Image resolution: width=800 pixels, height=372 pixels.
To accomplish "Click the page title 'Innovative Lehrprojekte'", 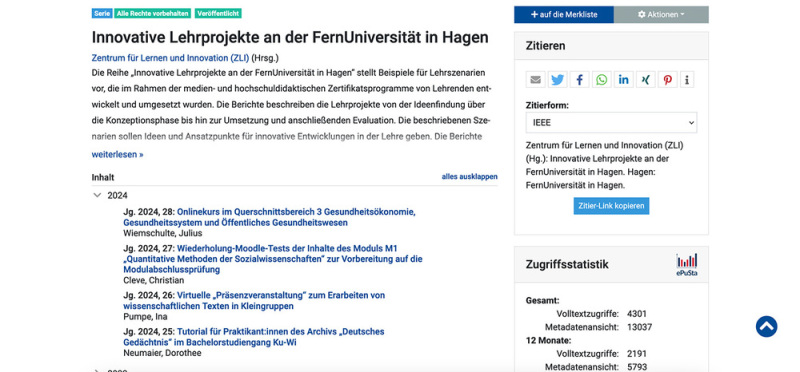I will [x=290, y=37].
